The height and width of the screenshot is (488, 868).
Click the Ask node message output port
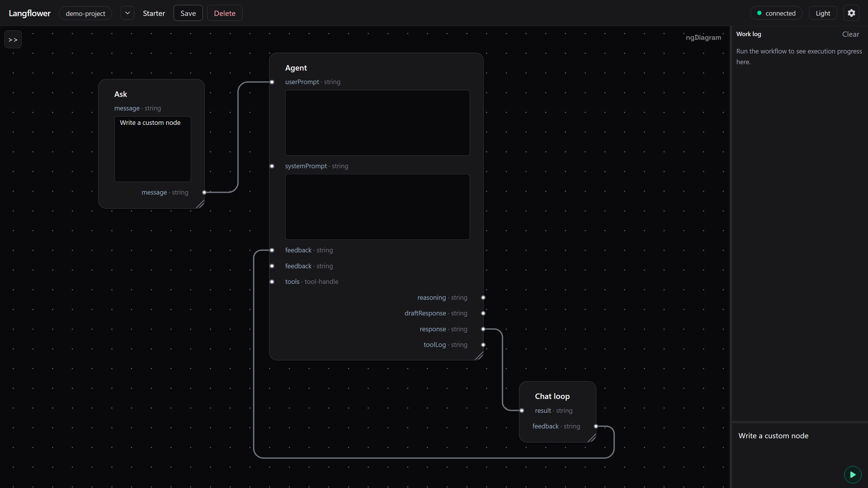pos(204,192)
